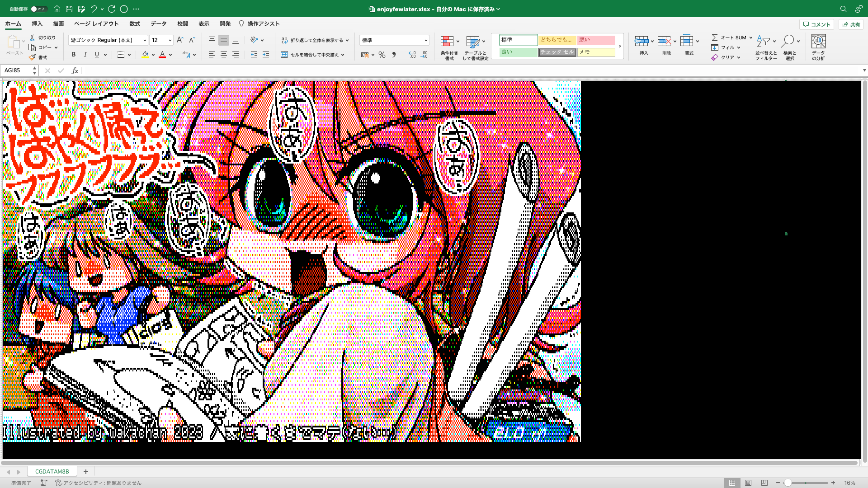The image size is (868, 488).
Task: Apply the Good (良い) cell style
Action: click(x=518, y=52)
